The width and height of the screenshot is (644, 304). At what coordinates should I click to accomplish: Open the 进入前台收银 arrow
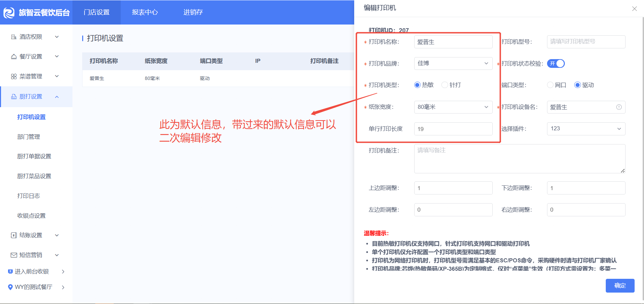click(x=63, y=271)
